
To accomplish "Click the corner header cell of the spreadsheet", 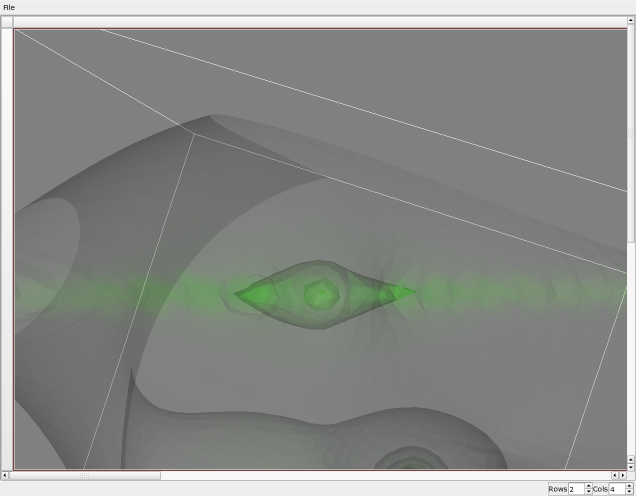I will [x=7, y=22].
